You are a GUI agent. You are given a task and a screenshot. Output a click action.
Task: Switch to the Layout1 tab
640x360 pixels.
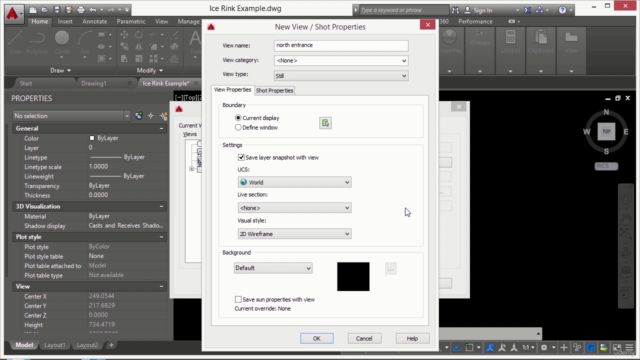55,345
